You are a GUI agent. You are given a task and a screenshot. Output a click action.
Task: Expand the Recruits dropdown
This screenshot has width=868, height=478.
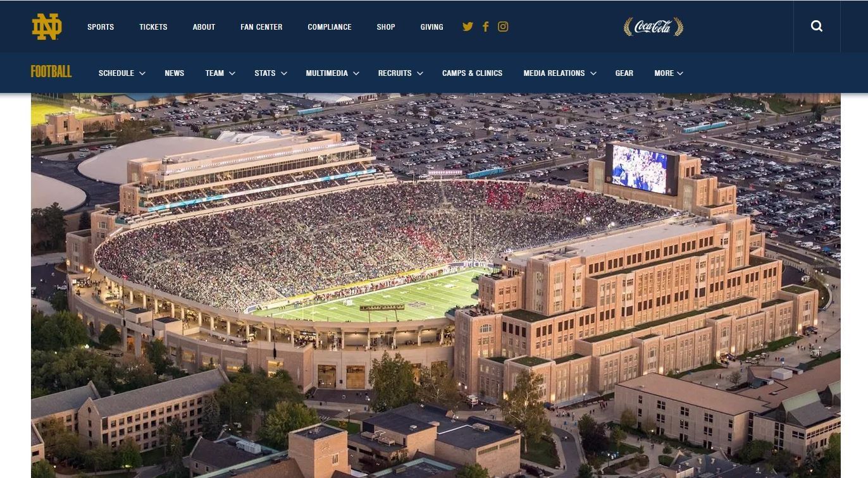coord(401,73)
